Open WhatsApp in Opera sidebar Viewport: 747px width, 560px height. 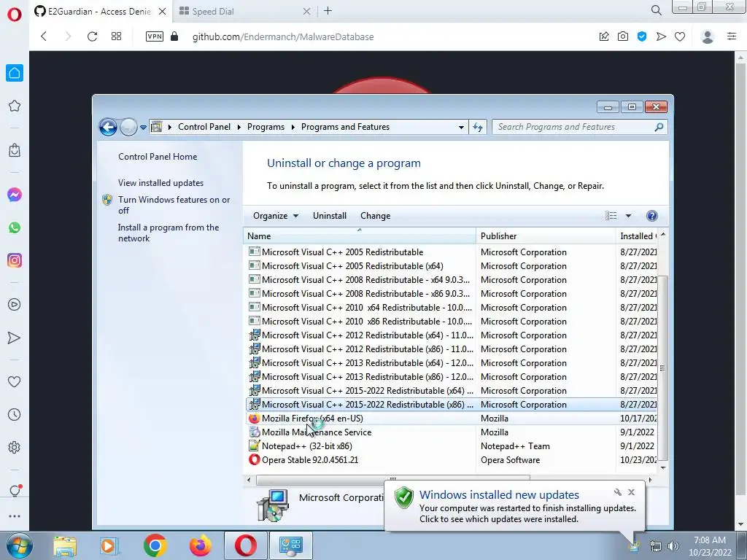(x=15, y=227)
